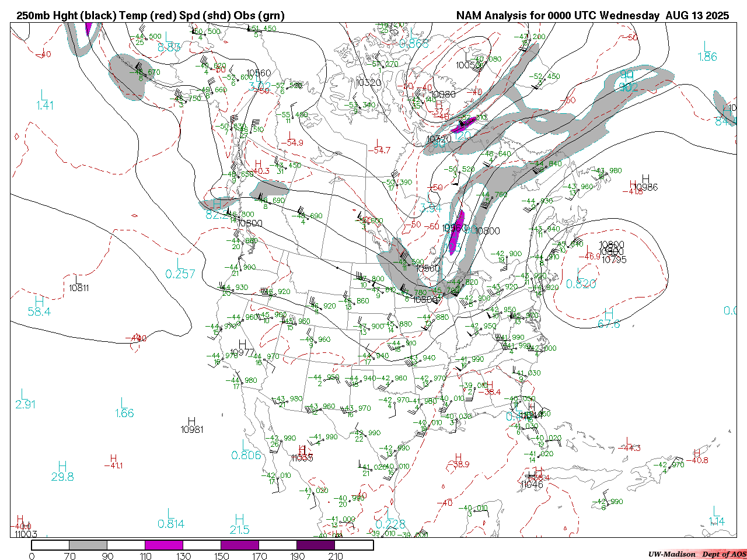The height and width of the screenshot is (560, 747).
Task: Click the purple 150-170 legend swatch
Action: pos(239,545)
